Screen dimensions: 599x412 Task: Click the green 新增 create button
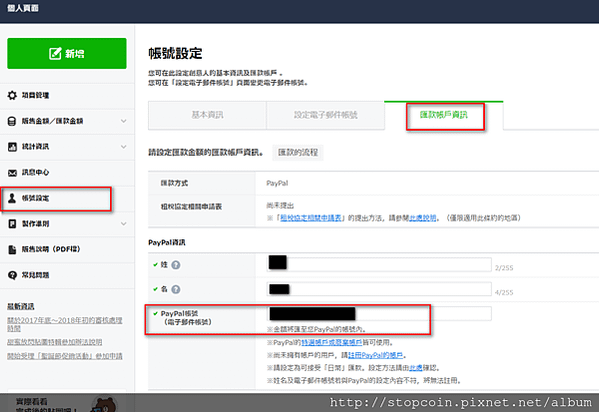tap(67, 53)
